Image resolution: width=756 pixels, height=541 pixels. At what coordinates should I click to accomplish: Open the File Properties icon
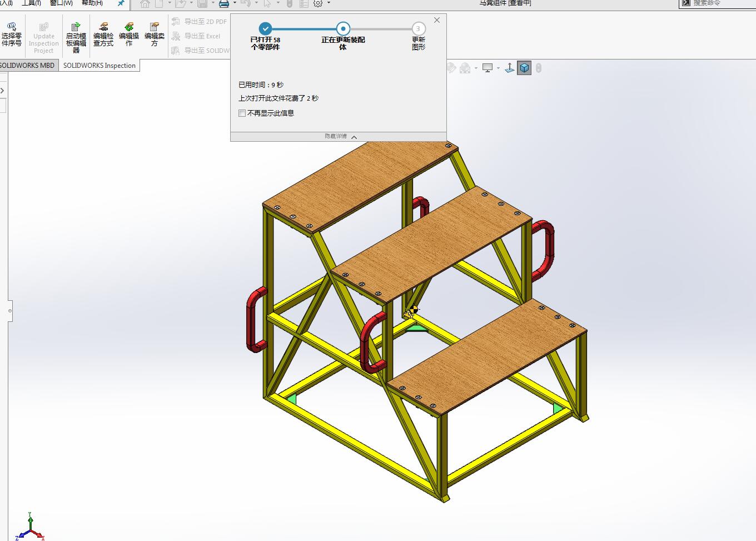tap(304, 3)
